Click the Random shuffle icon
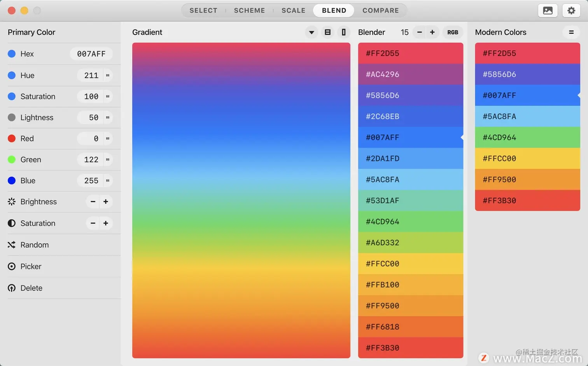Screen dimensions: 588x366 (x=12, y=245)
